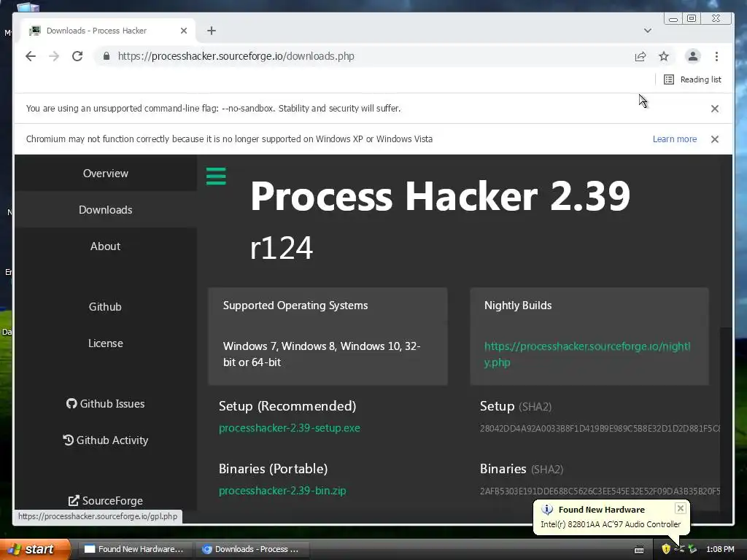Select the Downloads - Process taskbar button
This screenshot has width=747, height=560.
pos(252,549)
